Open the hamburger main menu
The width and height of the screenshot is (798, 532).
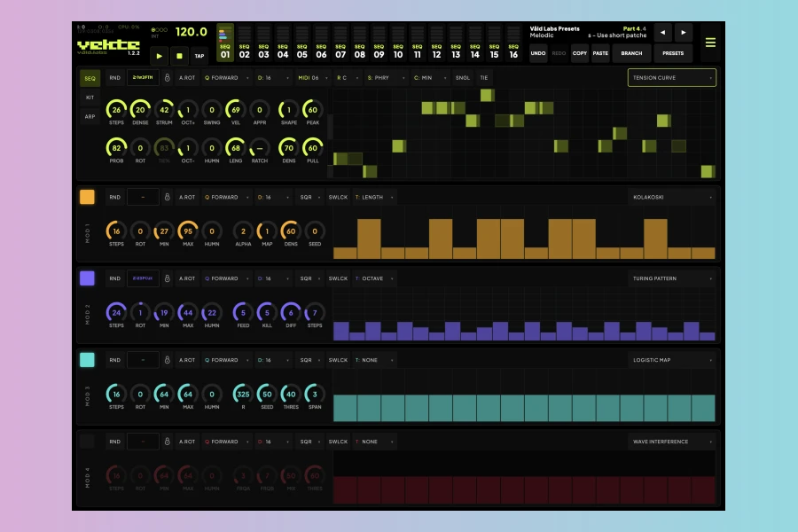point(710,43)
